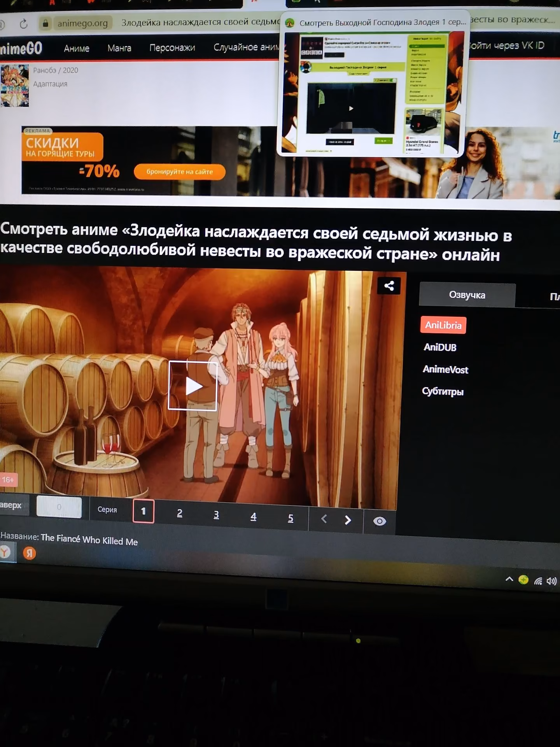Viewport: 560px width, 747px height.
Task: Open volume control in system tray
Action: (x=551, y=581)
